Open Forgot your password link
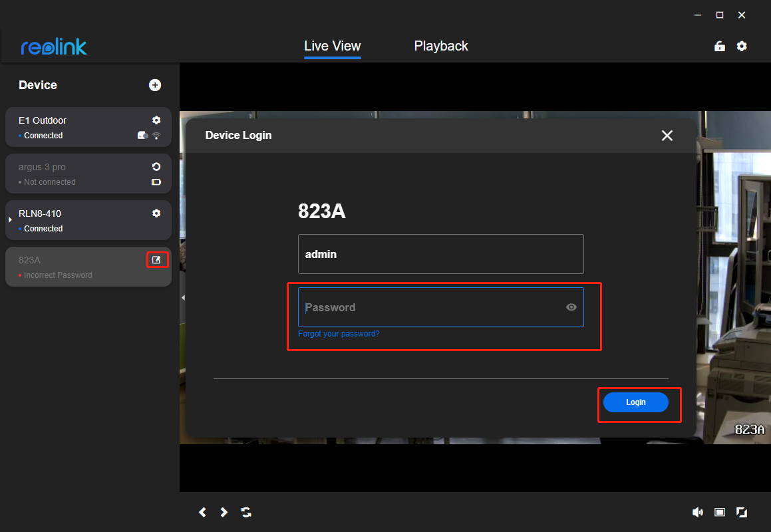The height and width of the screenshot is (532, 771). point(339,334)
